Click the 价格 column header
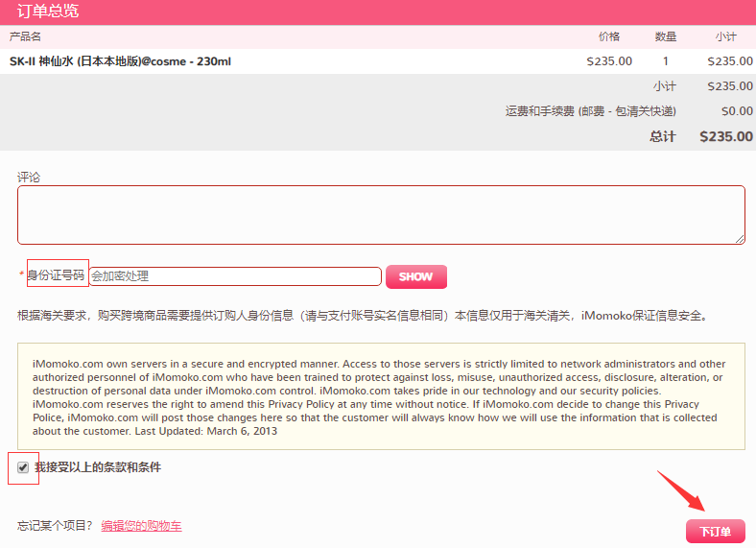Screen dimensions: 756x548 coord(609,36)
